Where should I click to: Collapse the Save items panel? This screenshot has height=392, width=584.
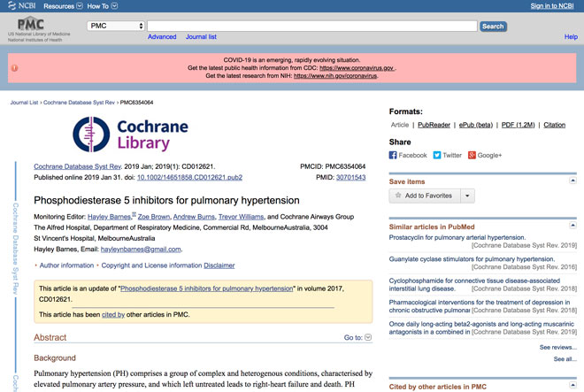[x=572, y=181]
